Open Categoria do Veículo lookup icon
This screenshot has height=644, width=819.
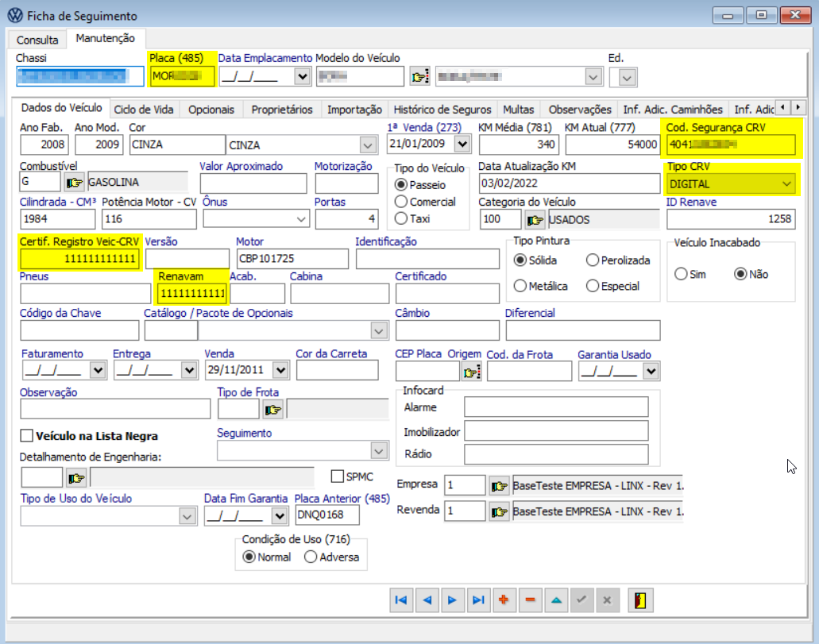pos(535,219)
